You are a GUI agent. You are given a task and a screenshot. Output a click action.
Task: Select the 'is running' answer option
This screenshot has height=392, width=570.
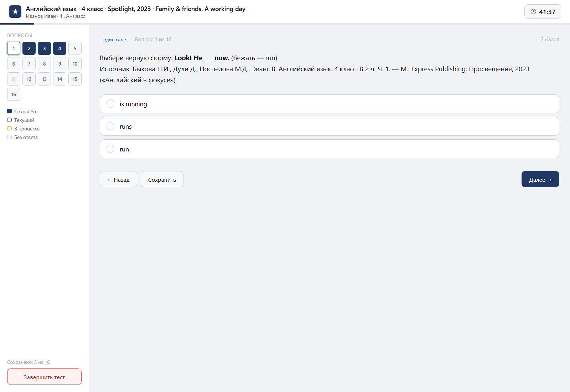(x=329, y=104)
